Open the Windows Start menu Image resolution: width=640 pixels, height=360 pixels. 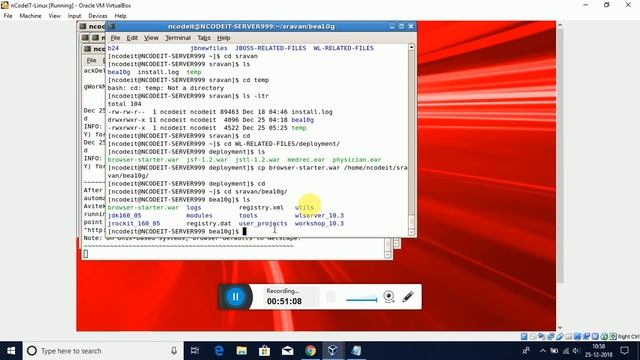click(x=11, y=351)
